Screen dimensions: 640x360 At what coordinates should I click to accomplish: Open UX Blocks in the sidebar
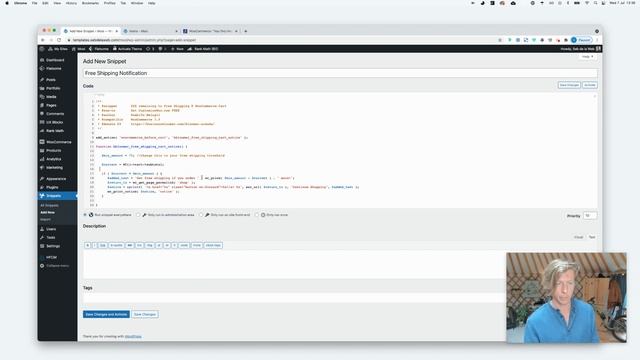click(x=54, y=122)
